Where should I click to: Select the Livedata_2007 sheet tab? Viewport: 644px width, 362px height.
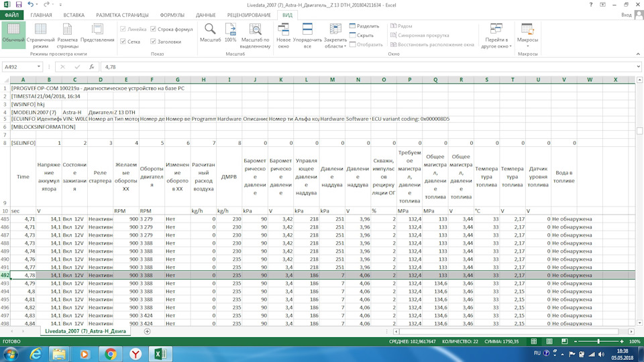[85, 331]
